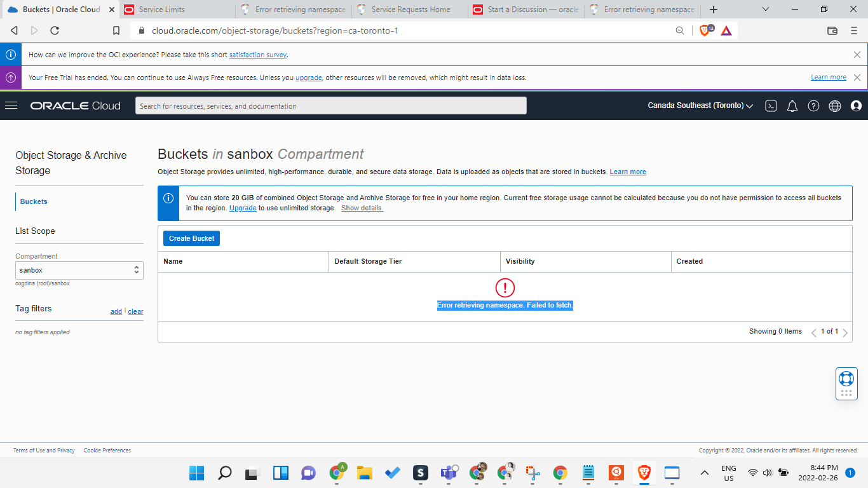Screen dimensions: 868x488
Task: Open the Compartment dropdown showing sanbox
Action: point(79,270)
